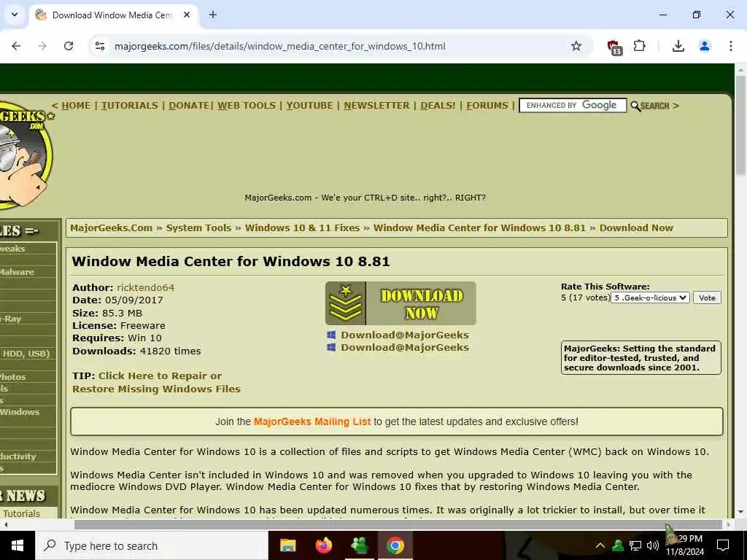Open the green people app in taskbar

tap(360, 545)
